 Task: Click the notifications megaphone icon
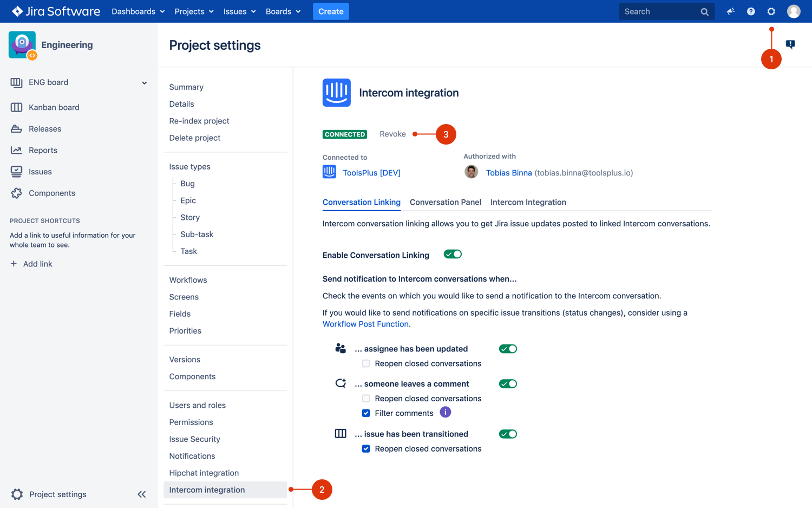[730, 11]
